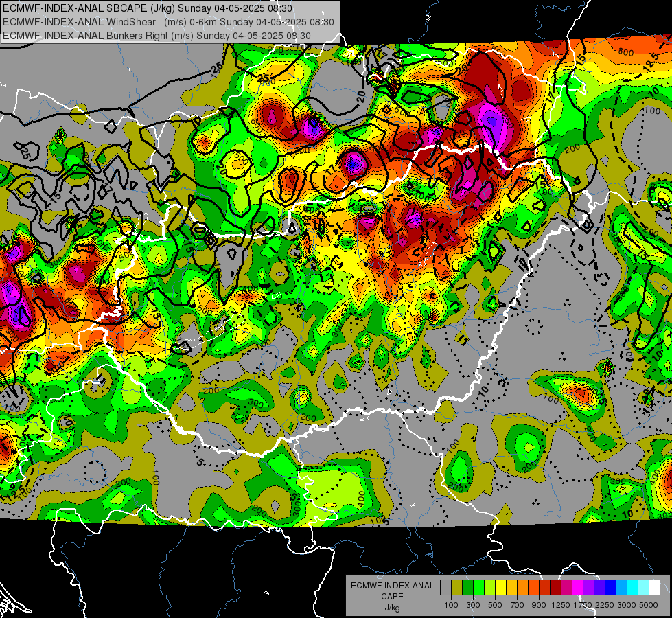This screenshot has width=672, height=618.
Task: Click the legend value 500
Action: (x=495, y=605)
